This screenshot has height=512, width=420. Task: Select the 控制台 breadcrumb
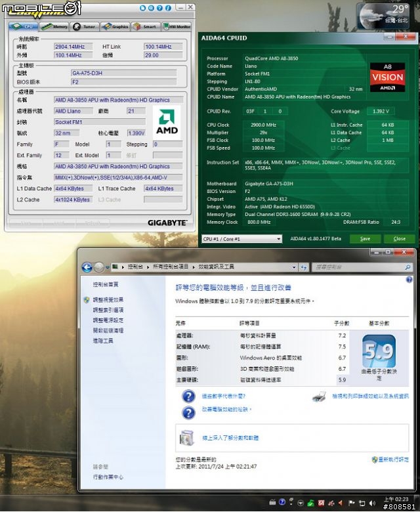[135, 267]
